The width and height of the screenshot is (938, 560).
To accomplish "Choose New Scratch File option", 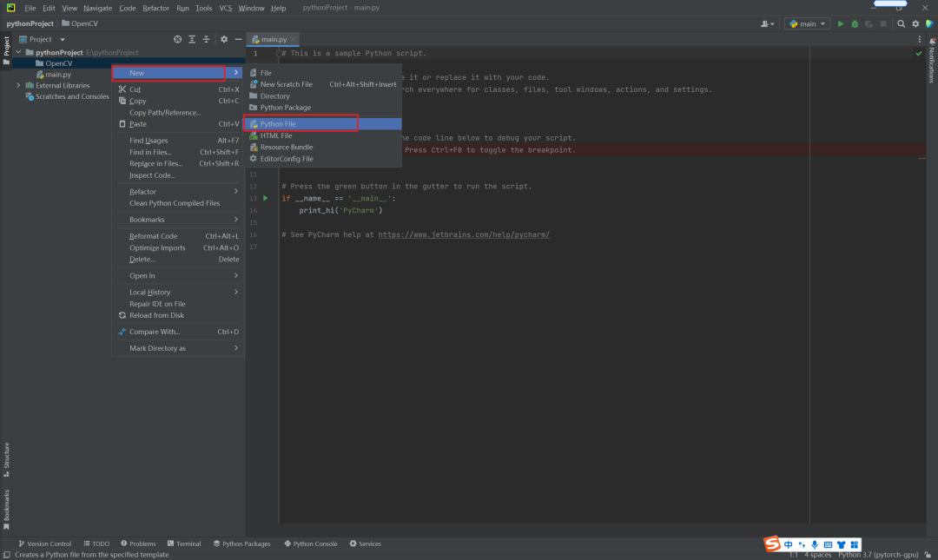I will pyautogui.click(x=323, y=84).
